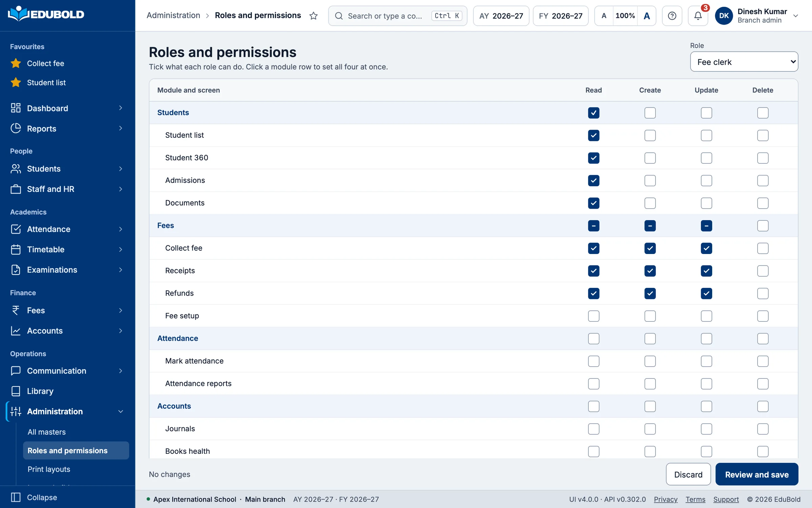The width and height of the screenshot is (812, 508).
Task: Tick Delete for Documents
Action: [763, 203]
